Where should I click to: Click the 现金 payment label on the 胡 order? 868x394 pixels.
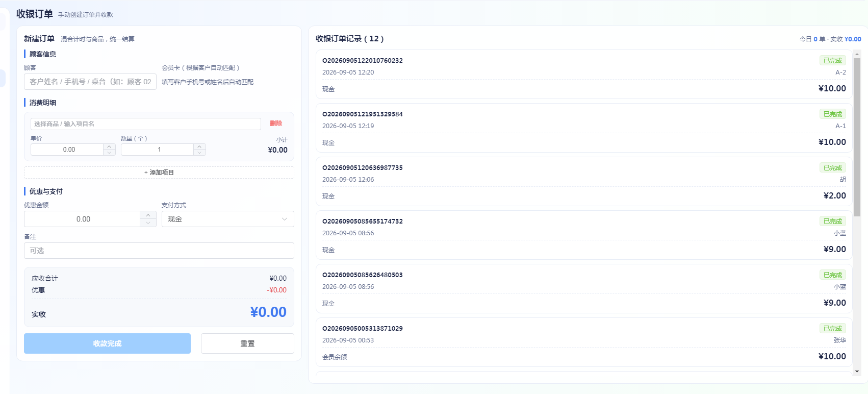pyautogui.click(x=328, y=196)
